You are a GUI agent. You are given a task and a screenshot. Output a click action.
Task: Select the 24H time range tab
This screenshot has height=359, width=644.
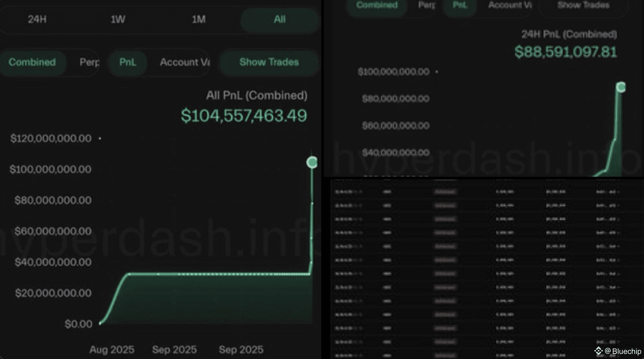click(37, 19)
